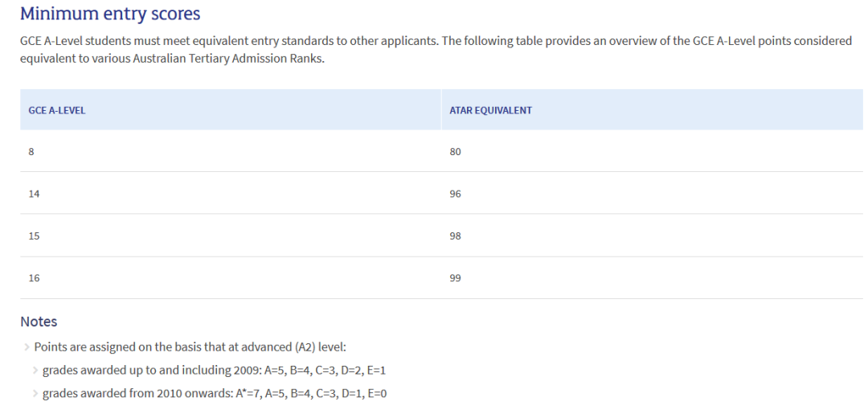Click the Minimum entry scores heading
This screenshot has width=868, height=410.
(x=110, y=14)
